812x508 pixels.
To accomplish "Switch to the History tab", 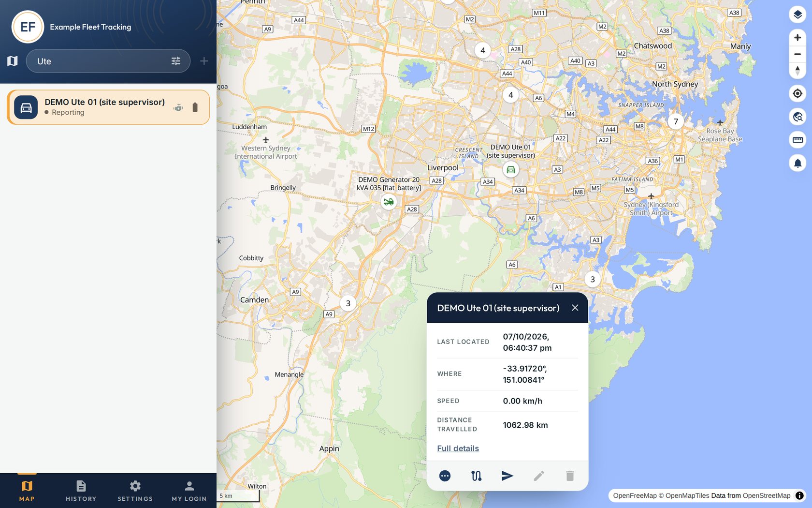I will click(x=81, y=491).
